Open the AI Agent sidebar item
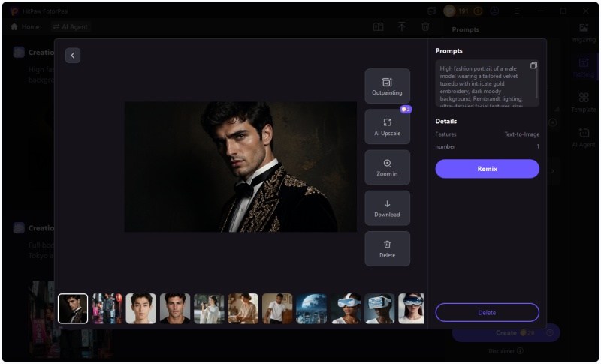The width and height of the screenshot is (601, 364). 584,137
